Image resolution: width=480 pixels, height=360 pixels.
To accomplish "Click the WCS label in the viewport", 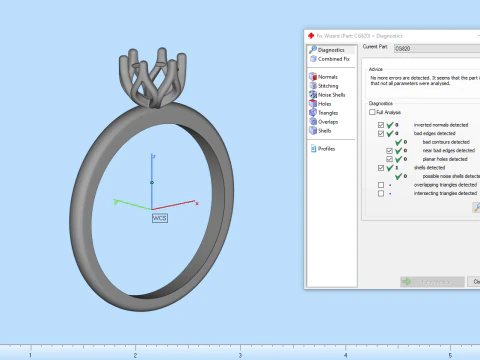I will pos(160,218).
